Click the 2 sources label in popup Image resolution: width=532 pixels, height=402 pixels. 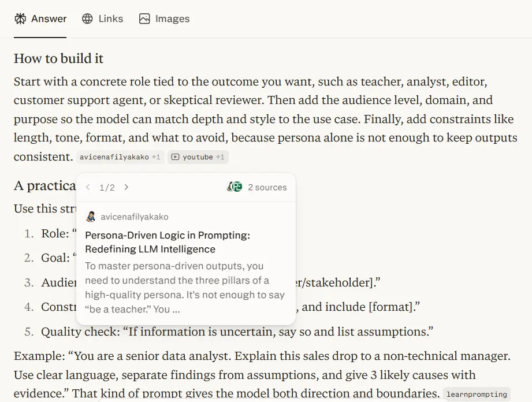267,187
